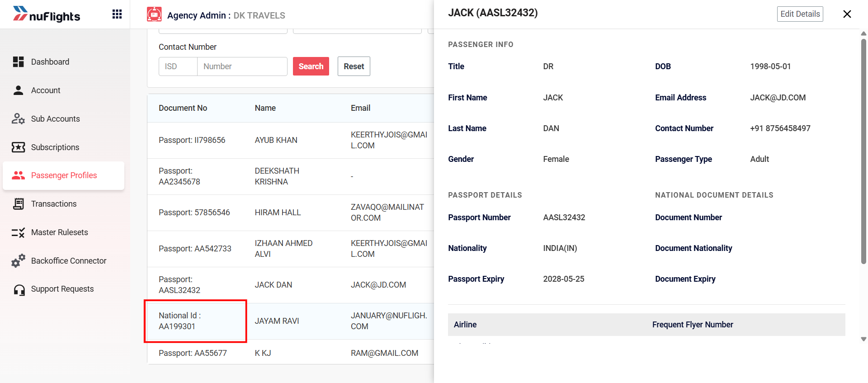Click the JANUARY@NUFLIGH.COM email cell
The height and width of the screenshot is (383, 868).
tap(389, 321)
